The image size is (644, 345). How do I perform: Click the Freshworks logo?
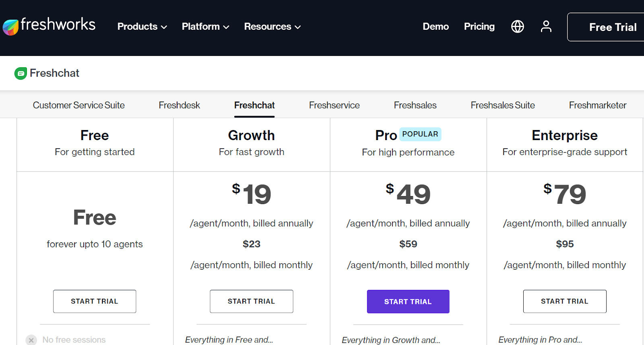[x=49, y=25]
